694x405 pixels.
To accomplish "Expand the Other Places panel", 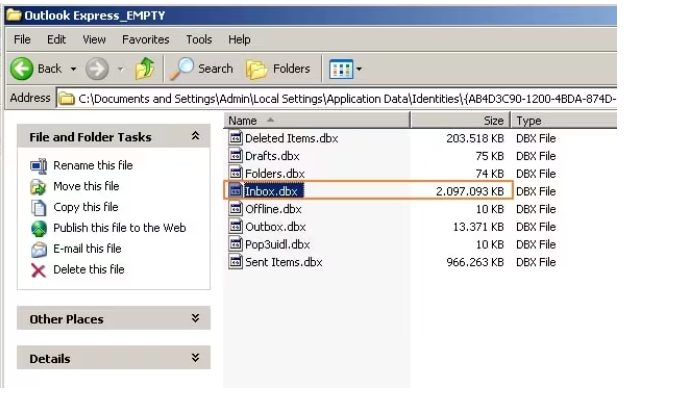I will click(195, 318).
